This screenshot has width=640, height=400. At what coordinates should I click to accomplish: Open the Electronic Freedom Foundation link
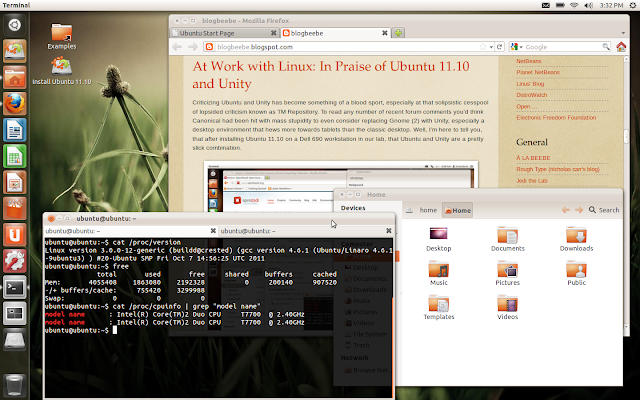[556, 118]
